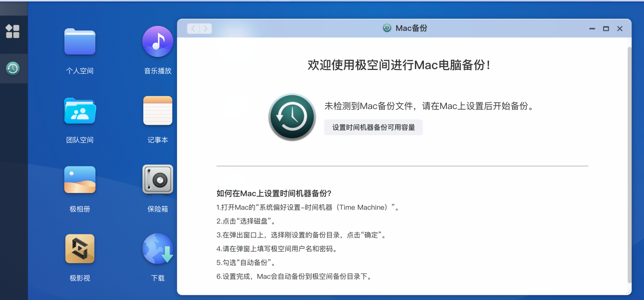Click the 保险箱 label

(x=158, y=209)
